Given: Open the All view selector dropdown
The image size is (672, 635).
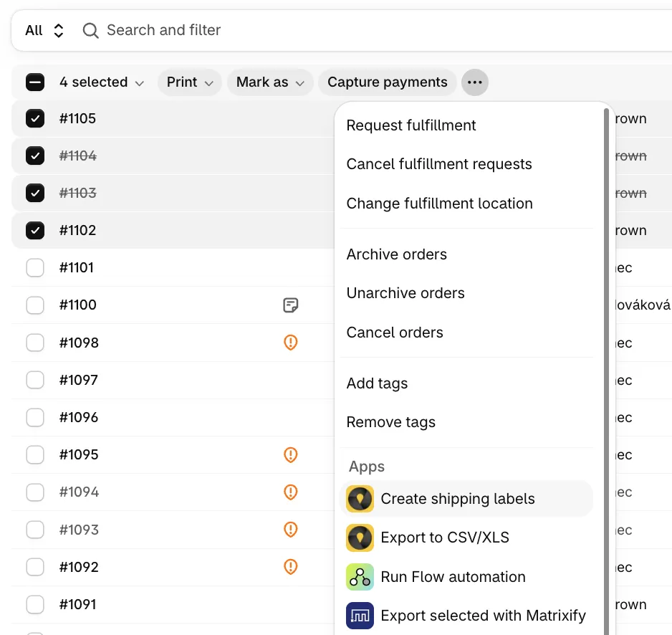Looking at the screenshot, I should pos(44,30).
